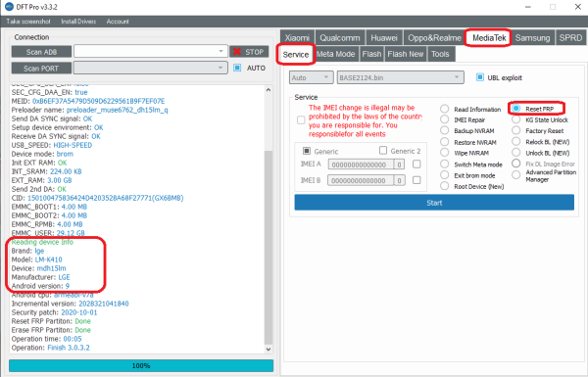
Task: Select Fix DL Image Error option
Action: (x=516, y=164)
